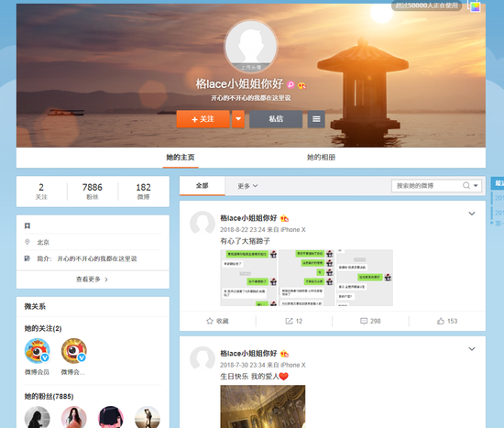
Task: Open the 她的粉丝(7885) list heading
Action: (x=49, y=397)
